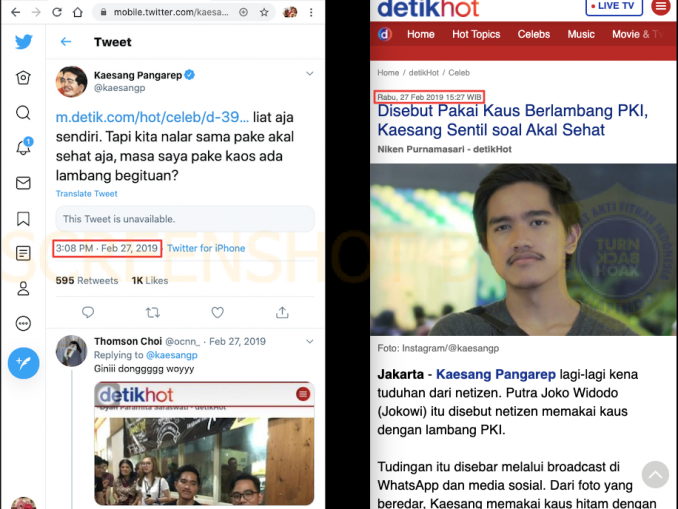
Task: Bookmark page with star icon
Action: pos(264,12)
